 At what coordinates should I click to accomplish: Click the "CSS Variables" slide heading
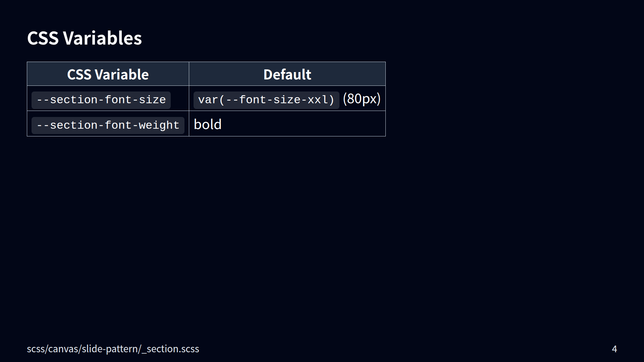tap(84, 38)
